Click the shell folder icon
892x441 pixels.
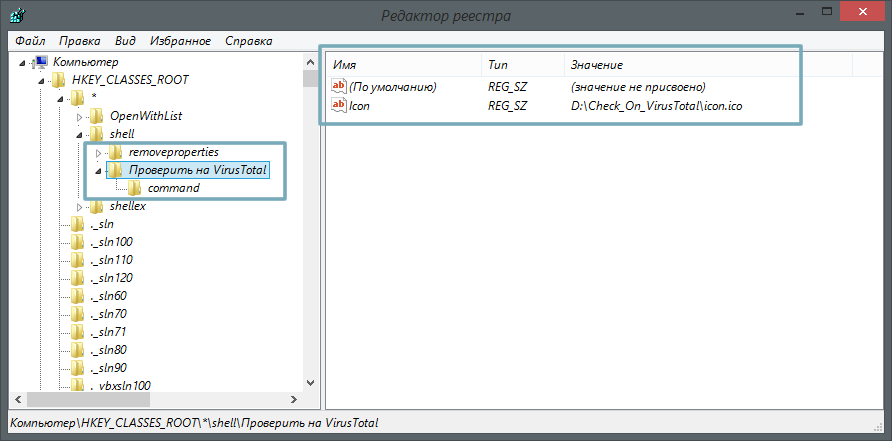(x=97, y=134)
